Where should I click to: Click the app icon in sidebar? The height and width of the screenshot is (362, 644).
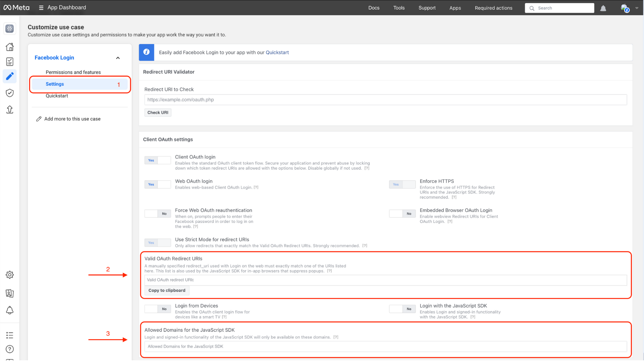10,28
